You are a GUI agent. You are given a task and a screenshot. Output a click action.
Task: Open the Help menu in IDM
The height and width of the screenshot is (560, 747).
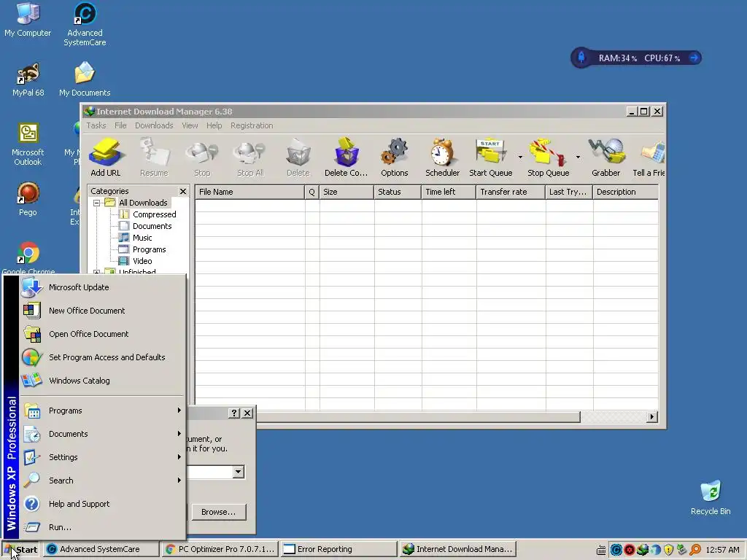coord(214,125)
